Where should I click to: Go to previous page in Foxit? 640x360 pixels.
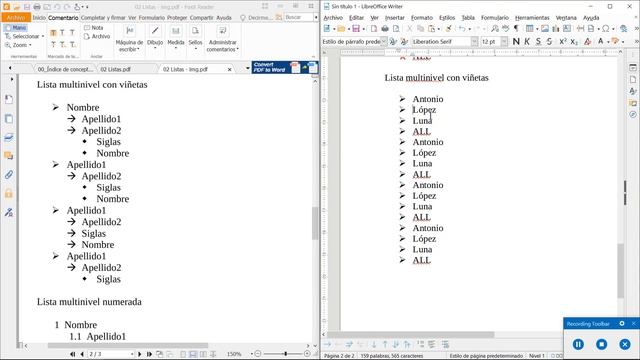click(x=82, y=354)
